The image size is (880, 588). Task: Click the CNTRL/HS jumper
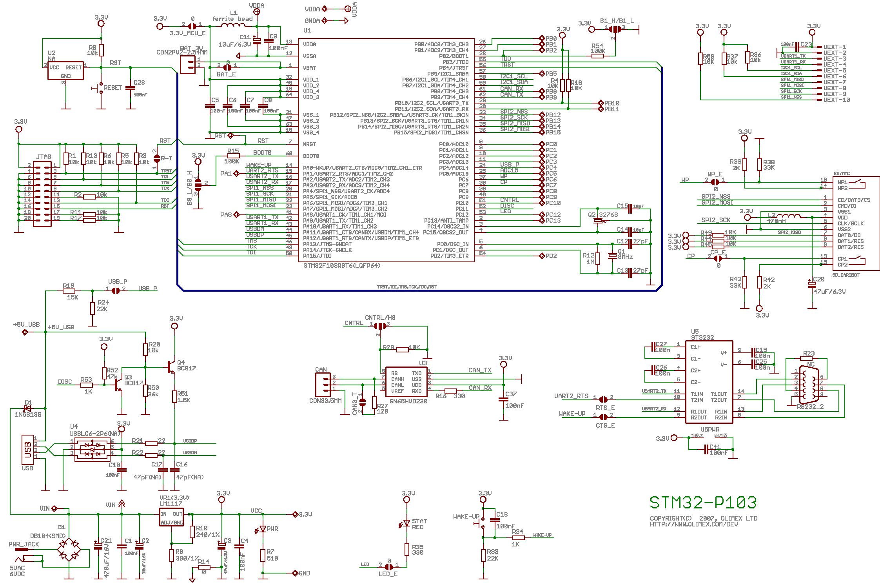tap(379, 326)
